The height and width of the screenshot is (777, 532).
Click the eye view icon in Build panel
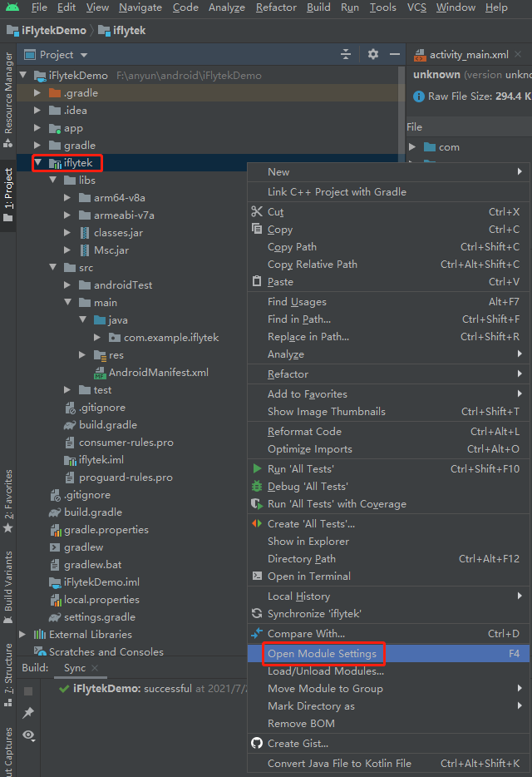pos(29,735)
